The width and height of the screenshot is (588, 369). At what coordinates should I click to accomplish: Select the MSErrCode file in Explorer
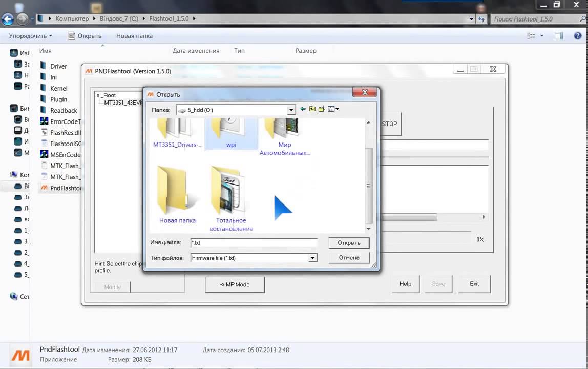point(60,155)
